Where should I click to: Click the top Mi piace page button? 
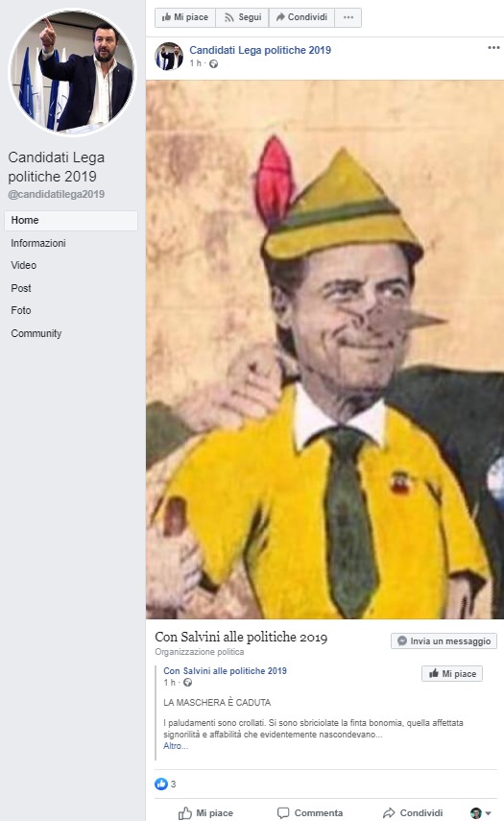click(x=185, y=17)
